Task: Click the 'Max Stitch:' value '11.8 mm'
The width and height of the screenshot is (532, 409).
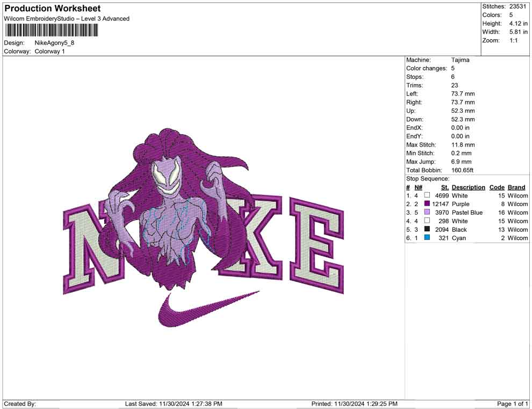Action: (x=463, y=145)
